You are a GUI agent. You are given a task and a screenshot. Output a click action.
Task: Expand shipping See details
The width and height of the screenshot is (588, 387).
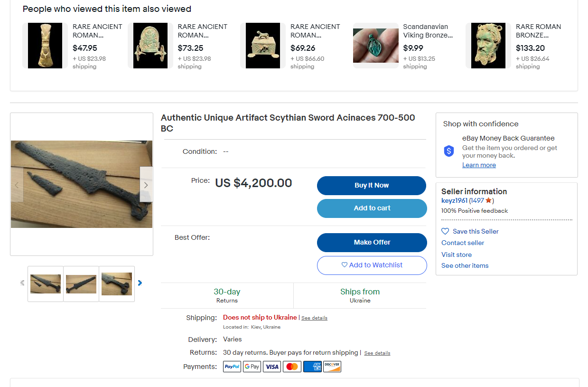[x=314, y=318]
